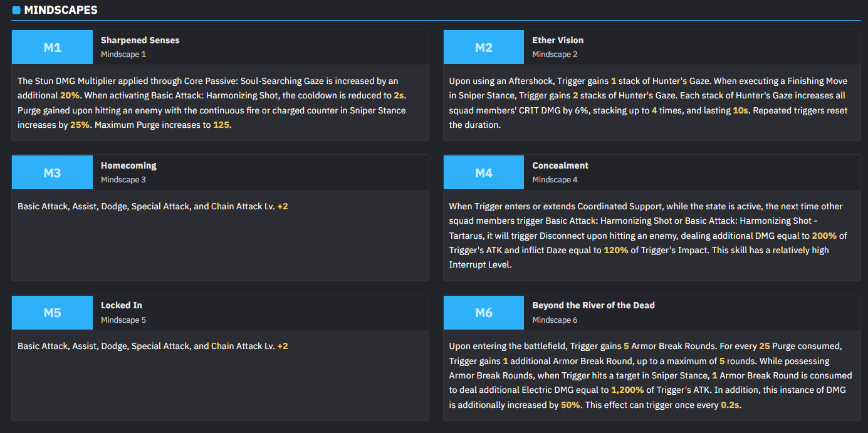Select the M3 blue badge

52,172
